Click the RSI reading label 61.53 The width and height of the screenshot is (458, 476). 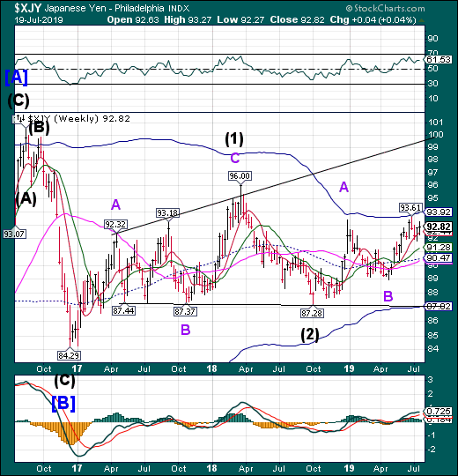tap(439, 59)
